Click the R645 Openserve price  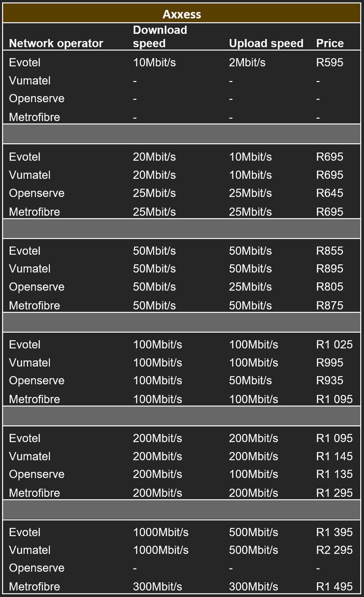[329, 193]
